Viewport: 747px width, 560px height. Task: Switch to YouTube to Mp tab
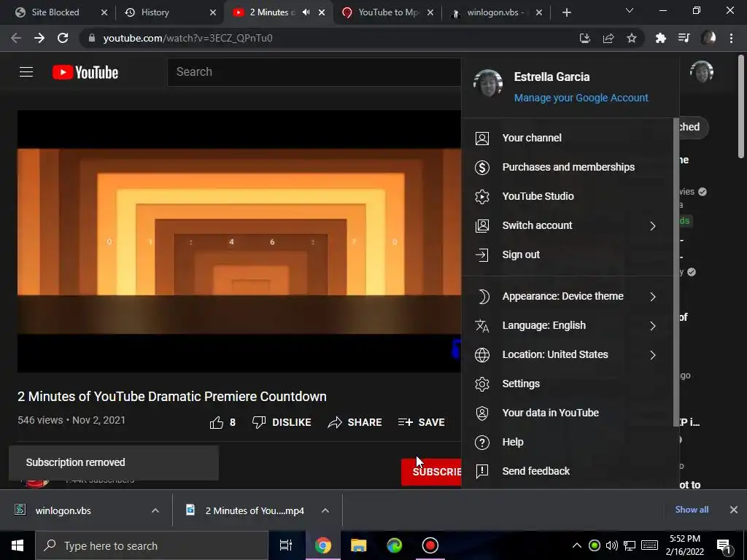coord(388,12)
